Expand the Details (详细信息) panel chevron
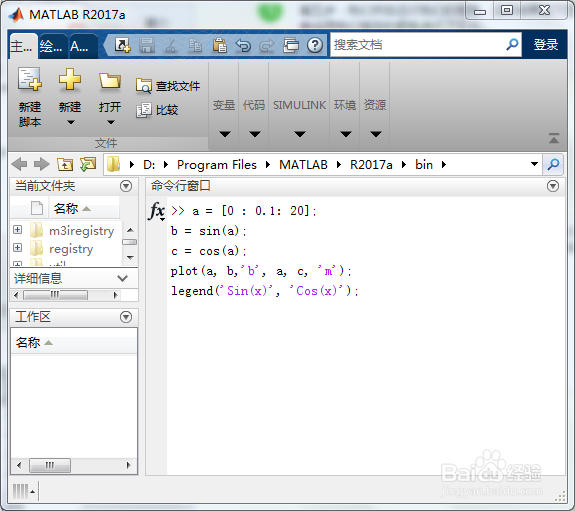The height and width of the screenshot is (511, 575). (x=122, y=278)
